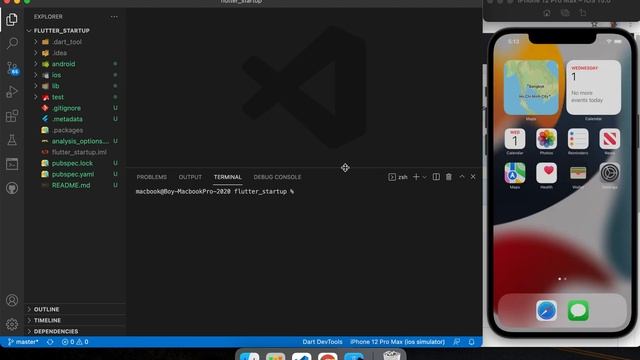Image resolution: width=640 pixels, height=360 pixels.
Task: Open the GitHub view in activity bar
Action: click(12, 188)
